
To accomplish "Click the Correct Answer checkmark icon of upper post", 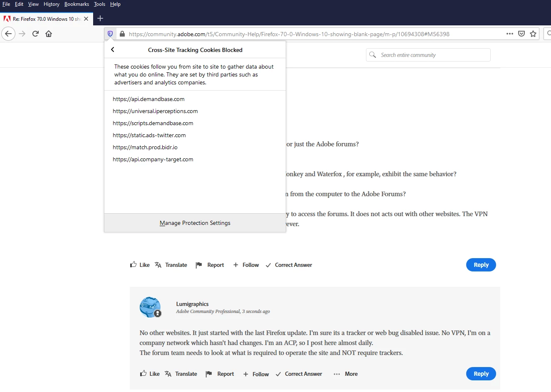I will coord(268,265).
